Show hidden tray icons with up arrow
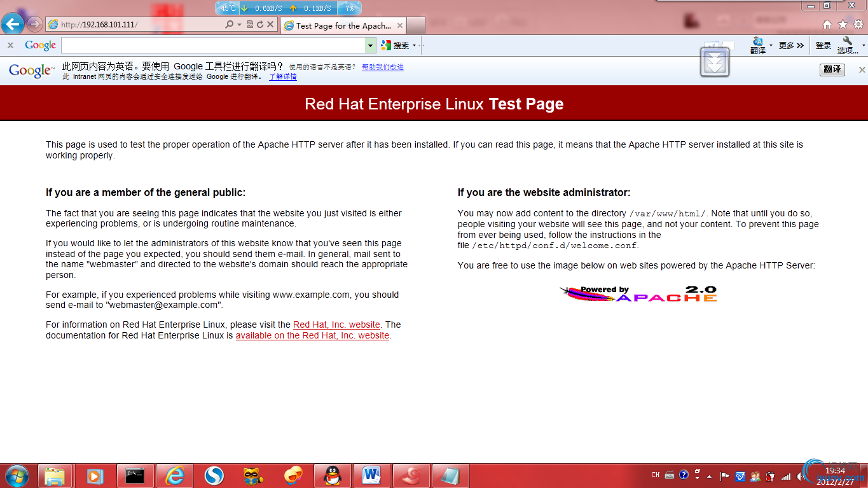 point(710,476)
